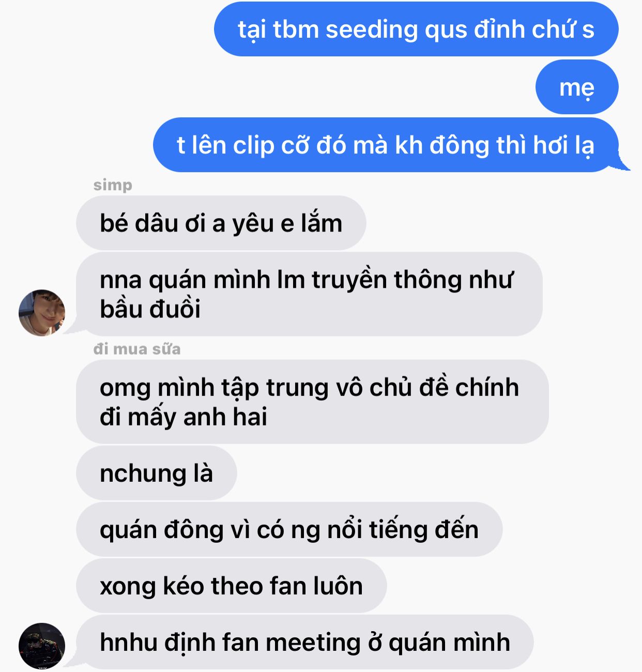Screen dimensions: 642x672
Task: Tap the 'đi mua sữa' sender name label
Action: (137, 349)
